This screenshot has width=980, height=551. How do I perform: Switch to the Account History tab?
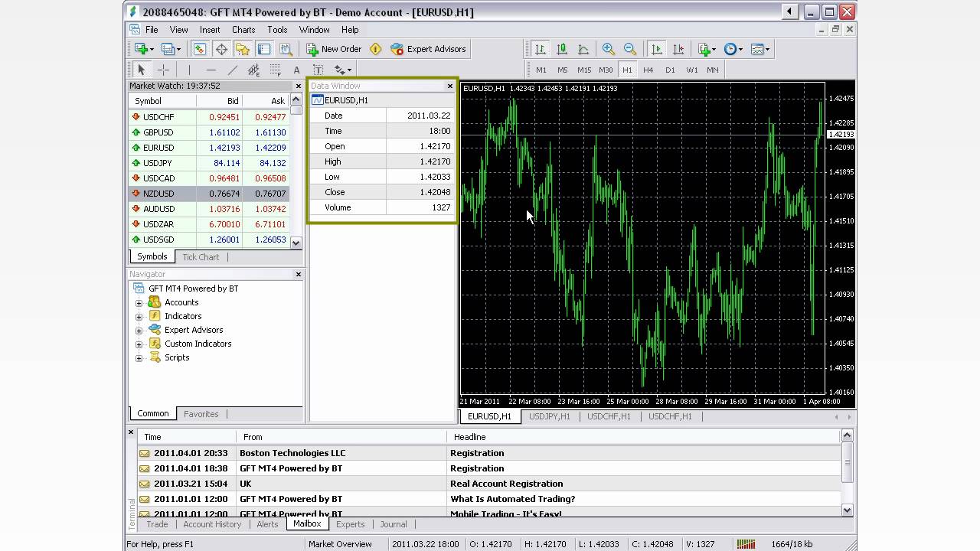coord(212,524)
